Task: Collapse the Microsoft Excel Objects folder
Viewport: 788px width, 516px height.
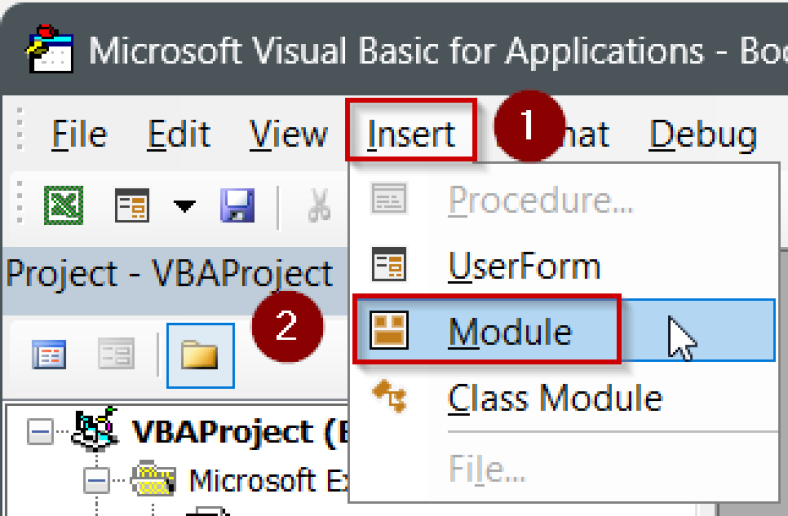Action: 96,481
